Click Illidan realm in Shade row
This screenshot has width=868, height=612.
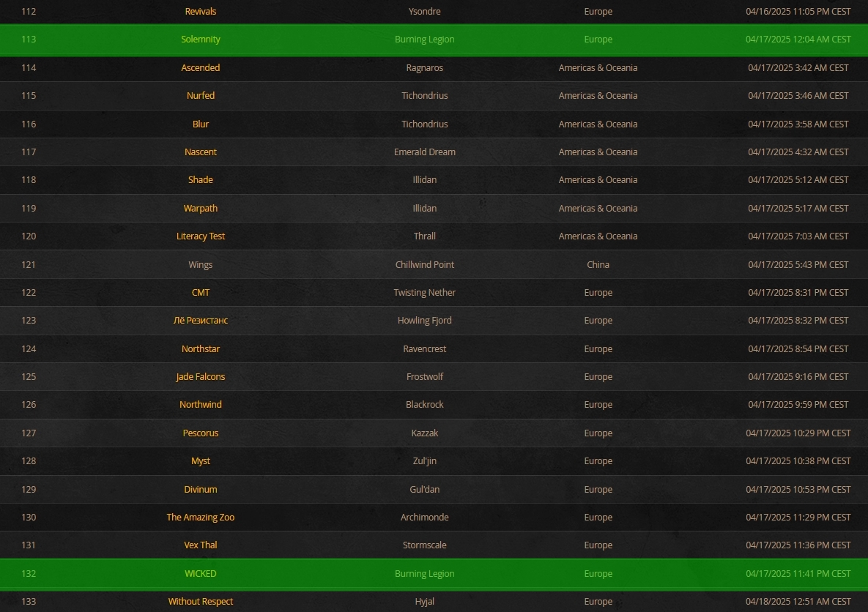click(425, 180)
